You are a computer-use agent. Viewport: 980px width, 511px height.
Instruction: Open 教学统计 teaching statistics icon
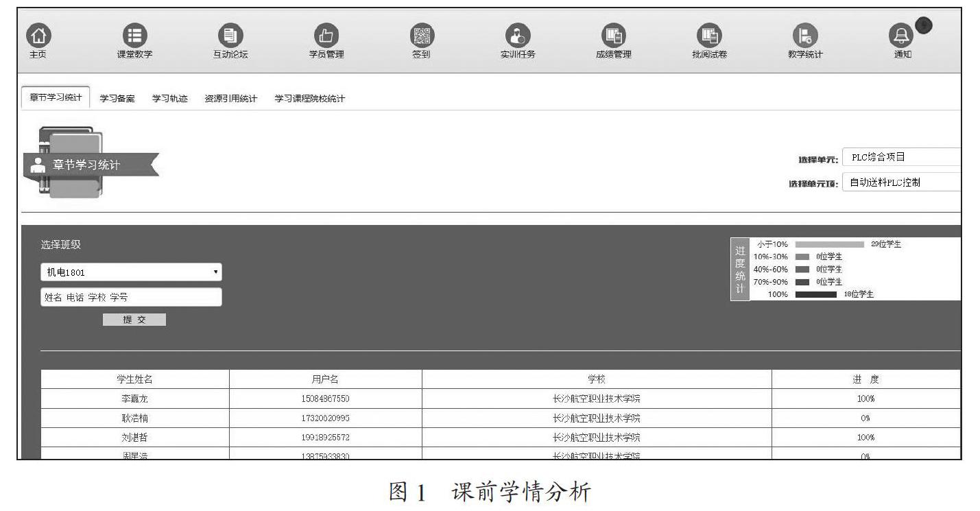[805, 36]
